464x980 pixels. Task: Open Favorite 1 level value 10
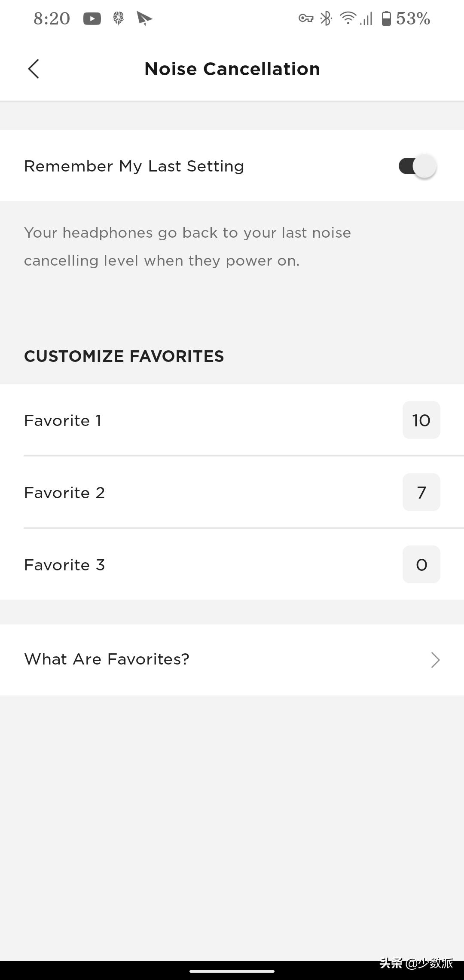[x=421, y=420]
